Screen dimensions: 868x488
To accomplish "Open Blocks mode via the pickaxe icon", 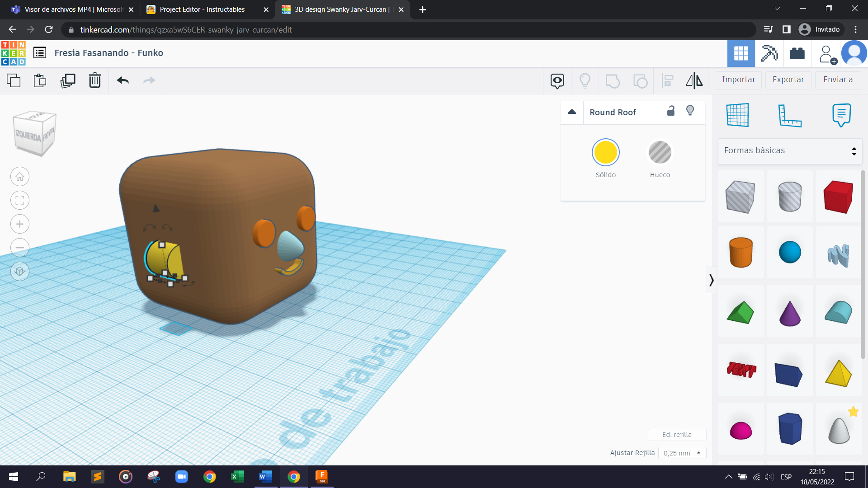I will point(769,53).
